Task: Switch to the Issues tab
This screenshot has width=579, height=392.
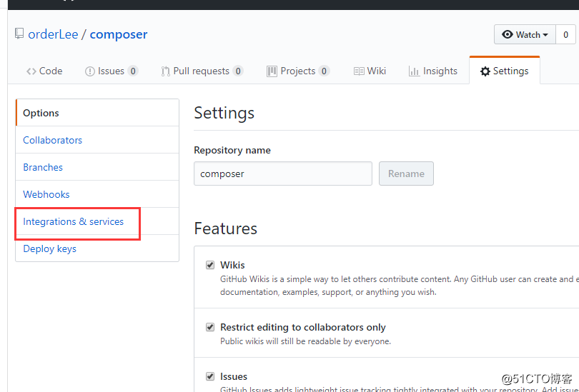Action: pos(111,71)
